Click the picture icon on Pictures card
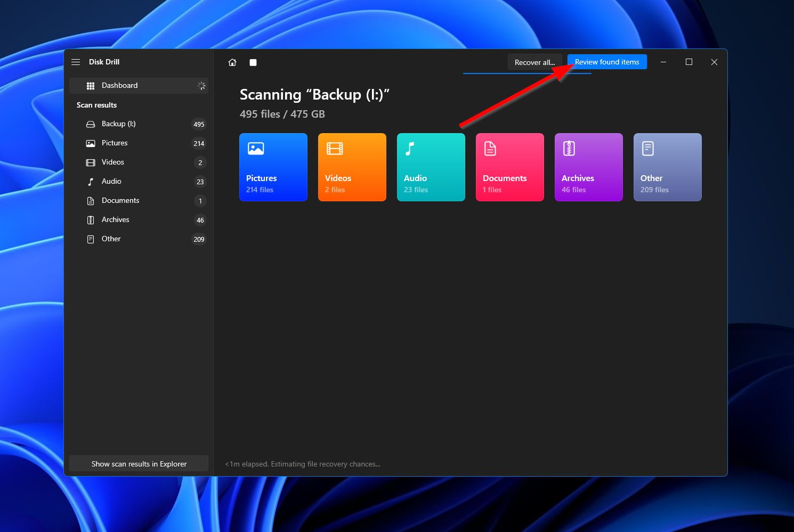 (256, 149)
